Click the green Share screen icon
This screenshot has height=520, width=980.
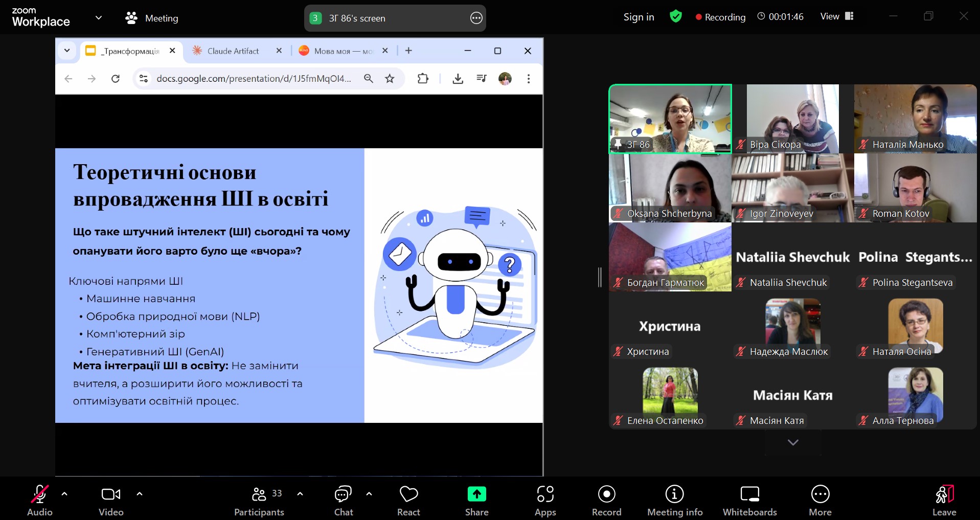(x=476, y=494)
